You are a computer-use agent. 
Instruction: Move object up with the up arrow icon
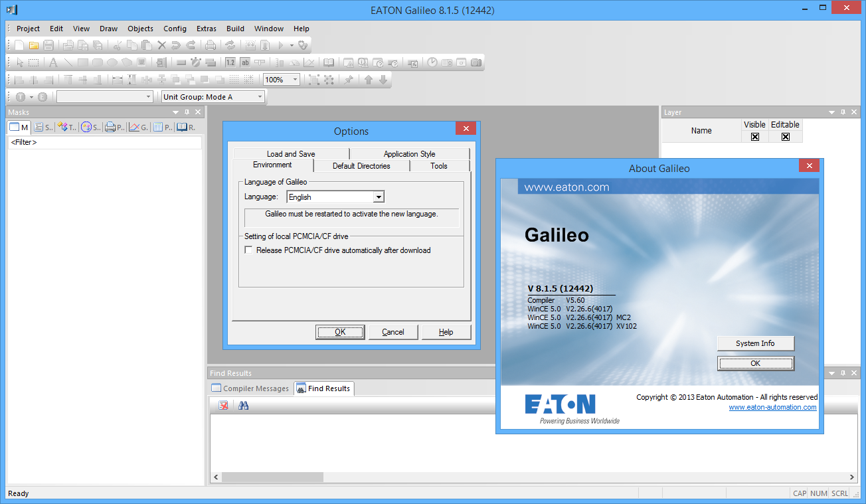tap(369, 80)
